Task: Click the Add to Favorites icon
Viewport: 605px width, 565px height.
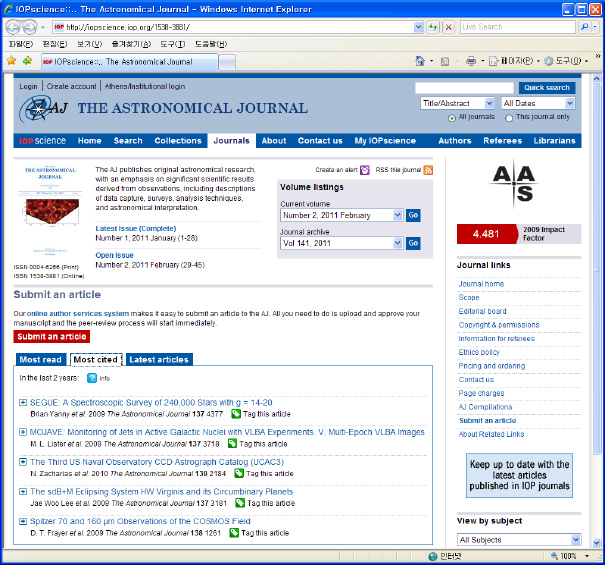Action: tap(27, 61)
